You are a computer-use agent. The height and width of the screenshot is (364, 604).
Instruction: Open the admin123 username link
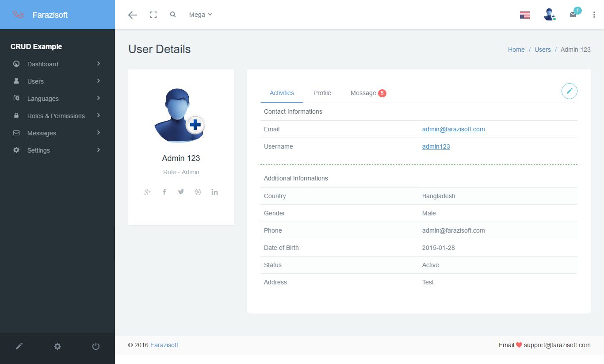pos(436,146)
